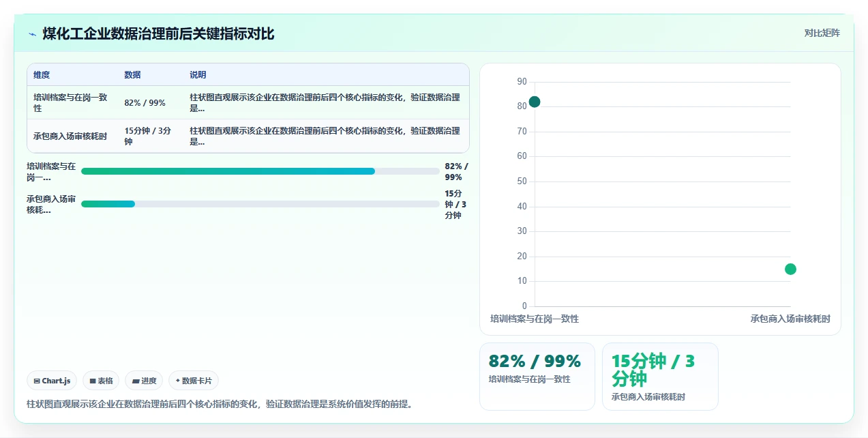Click the dark green chart point at 82
868x438 pixels.
click(x=535, y=102)
